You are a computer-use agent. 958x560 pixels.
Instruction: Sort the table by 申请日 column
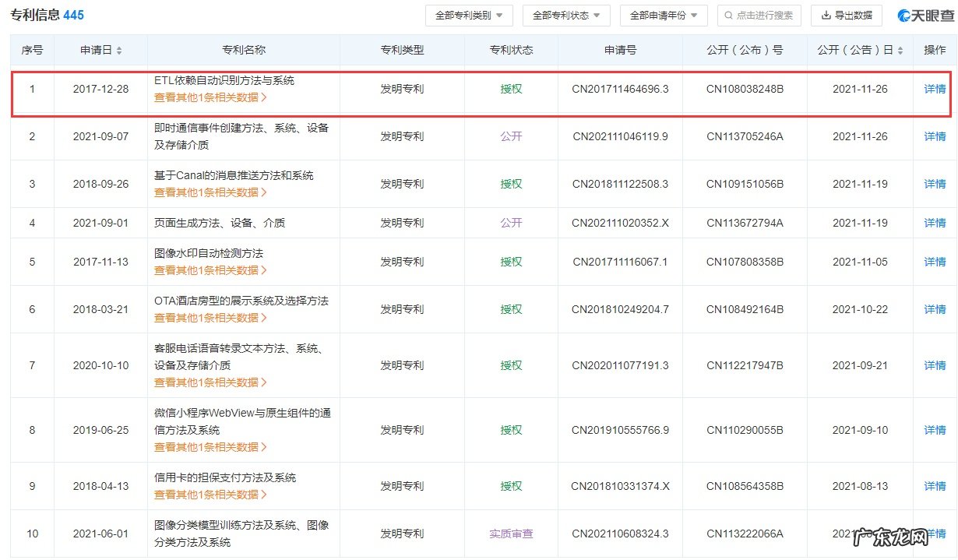[x=118, y=50]
